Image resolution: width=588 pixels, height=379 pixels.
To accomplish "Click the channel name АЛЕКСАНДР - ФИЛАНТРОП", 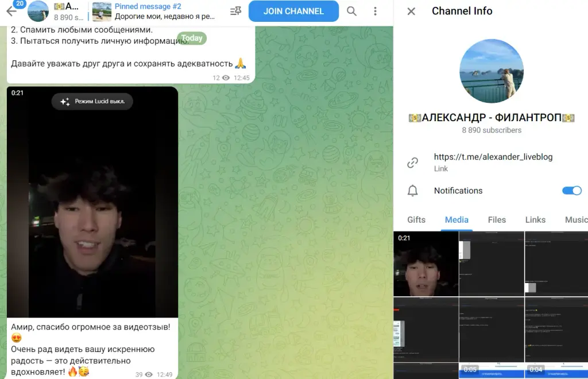I will [492, 118].
